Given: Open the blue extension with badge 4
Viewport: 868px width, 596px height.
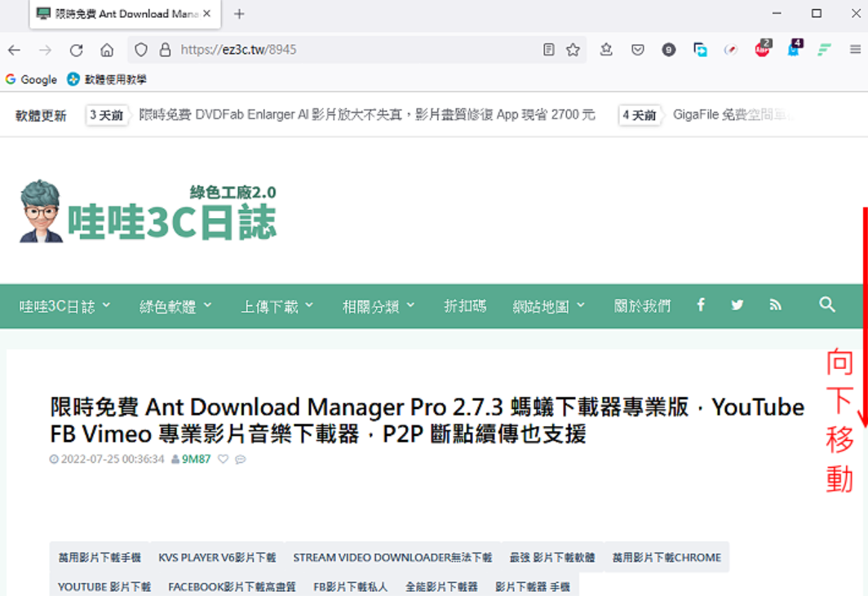Looking at the screenshot, I should click(x=795, y=48).
